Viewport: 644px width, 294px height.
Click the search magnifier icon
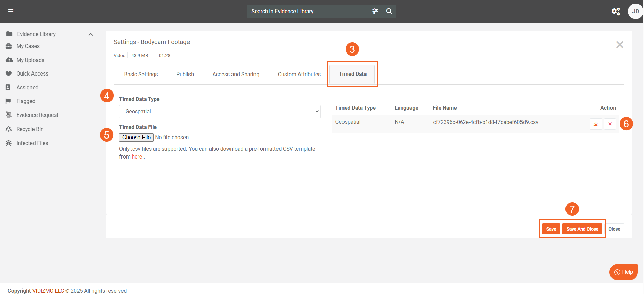[x=389, y=11]
